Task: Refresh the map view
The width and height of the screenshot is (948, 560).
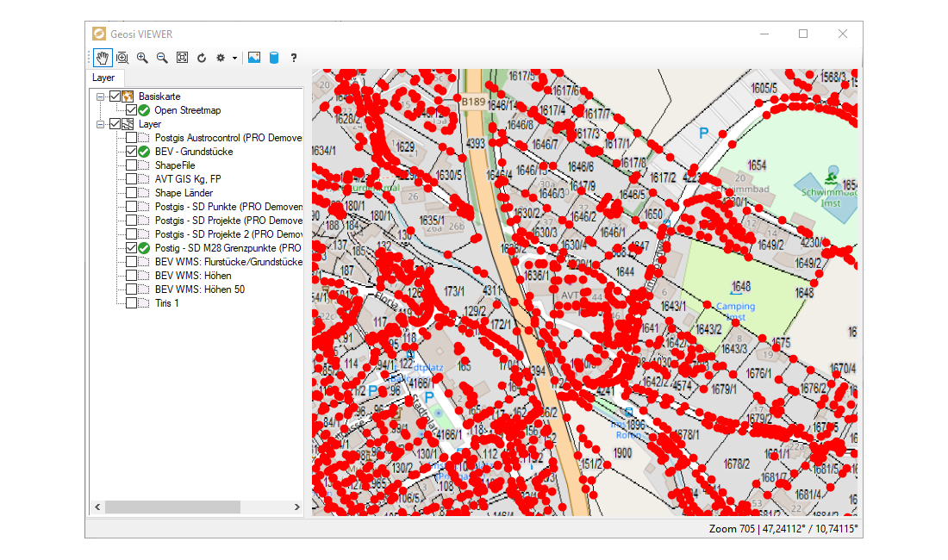Action: 202,58
